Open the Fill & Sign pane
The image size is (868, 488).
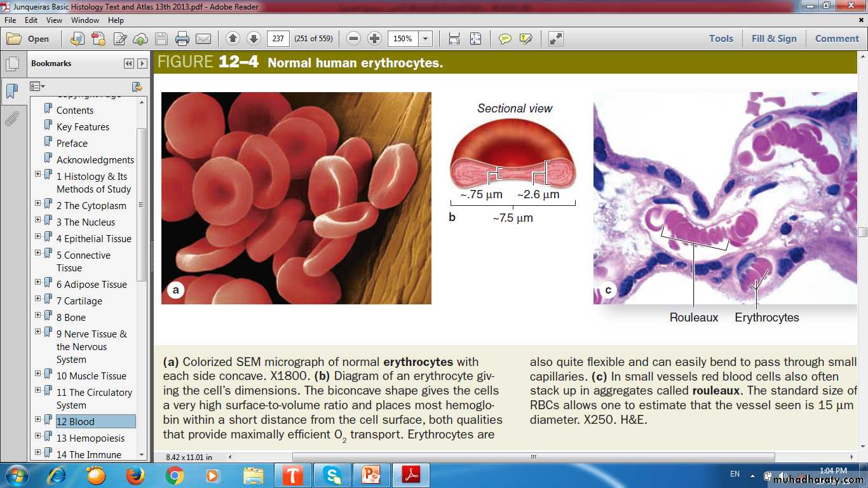[x=773, y=39]
